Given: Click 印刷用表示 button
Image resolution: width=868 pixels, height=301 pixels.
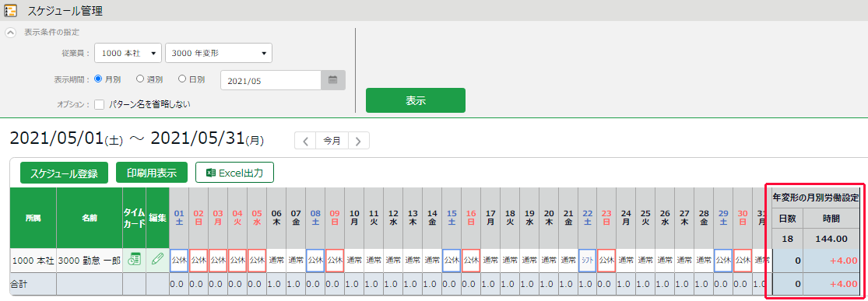Looking at the screenshot, I should 152,173.
